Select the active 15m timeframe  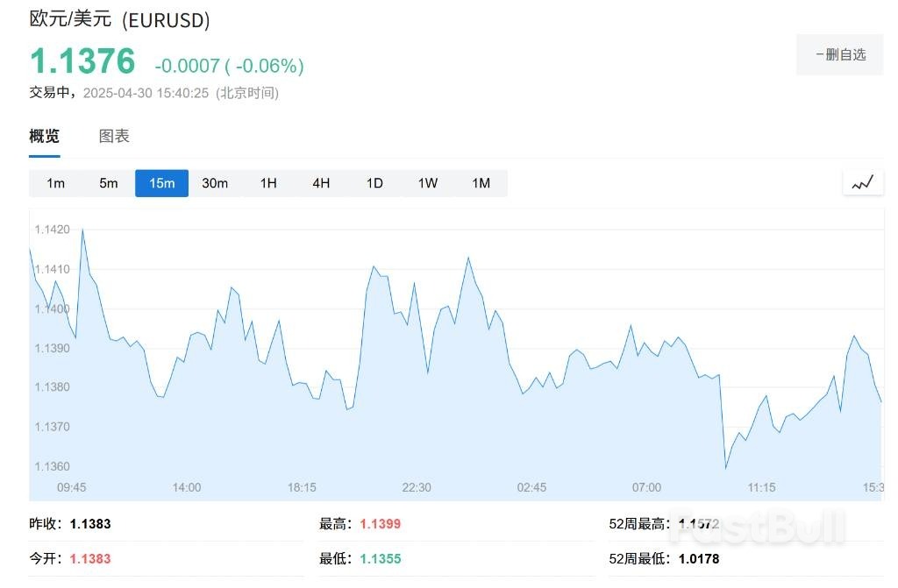click(161, 183)
